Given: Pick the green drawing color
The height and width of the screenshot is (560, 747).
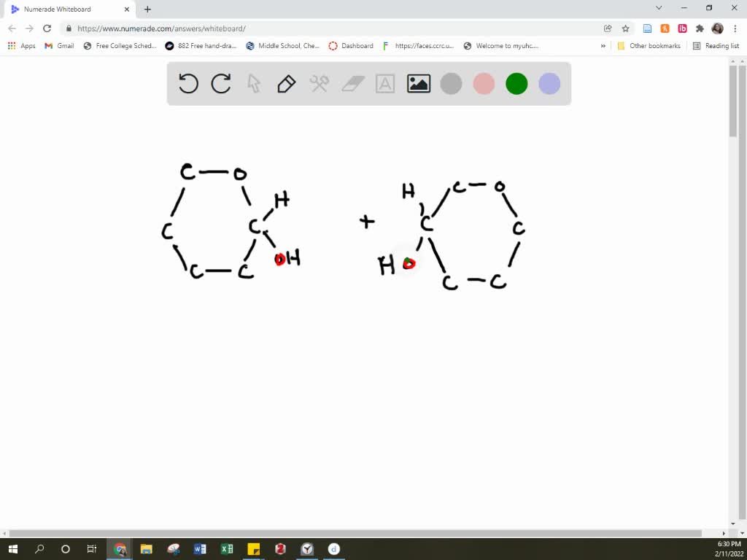Looking at the screenshot, I should 516,83.
